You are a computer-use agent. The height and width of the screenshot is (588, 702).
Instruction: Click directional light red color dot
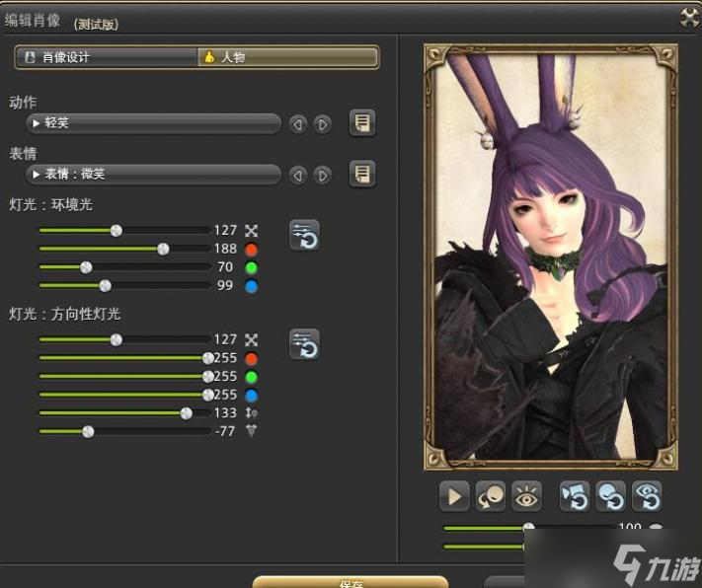251,358
